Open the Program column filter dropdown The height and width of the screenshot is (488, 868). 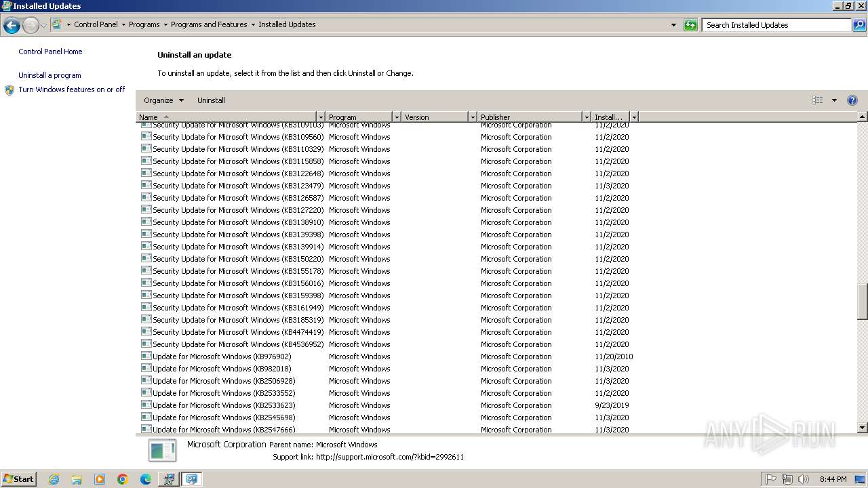(397, 117)
